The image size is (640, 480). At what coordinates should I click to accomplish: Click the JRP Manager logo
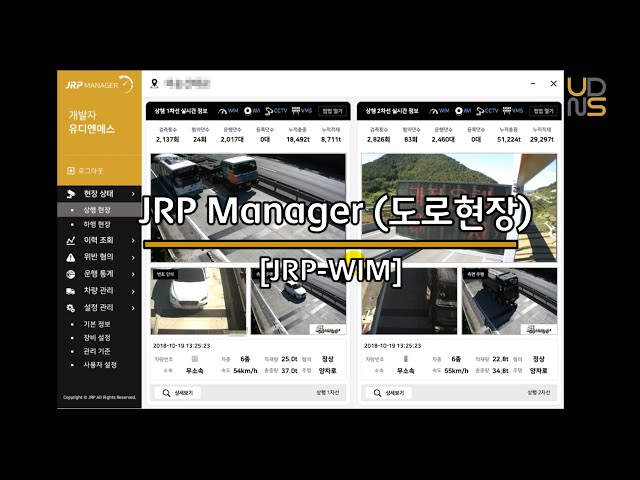click(x=99, y=84)
